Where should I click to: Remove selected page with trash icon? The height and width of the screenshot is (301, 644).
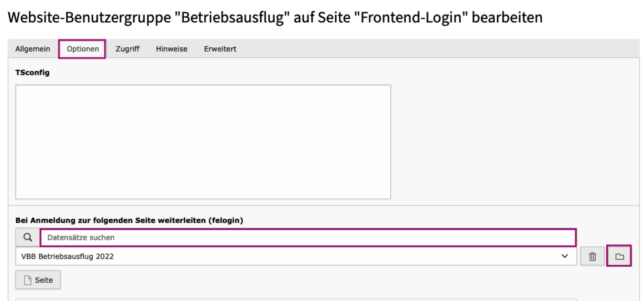tap(592, 257)
